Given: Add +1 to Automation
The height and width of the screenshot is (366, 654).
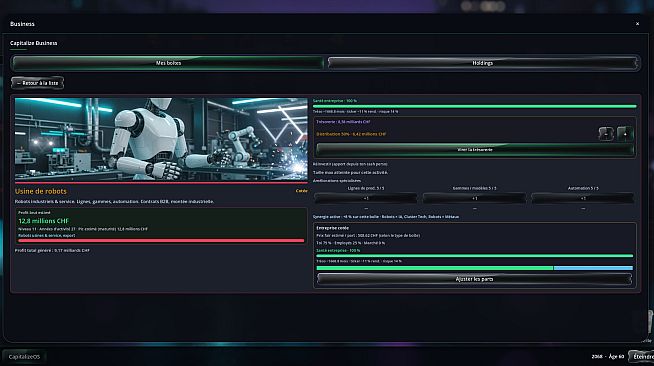Looking at the screenshot, I should 583,198.
